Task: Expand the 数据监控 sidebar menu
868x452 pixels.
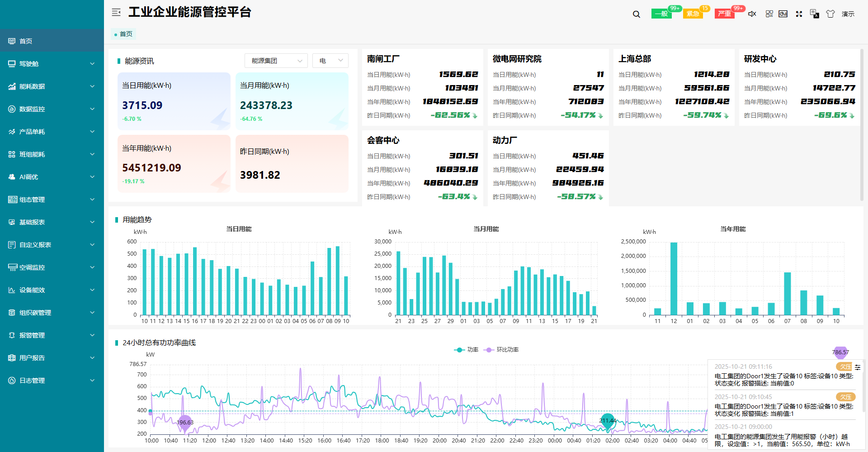Action: click(52, 109)
